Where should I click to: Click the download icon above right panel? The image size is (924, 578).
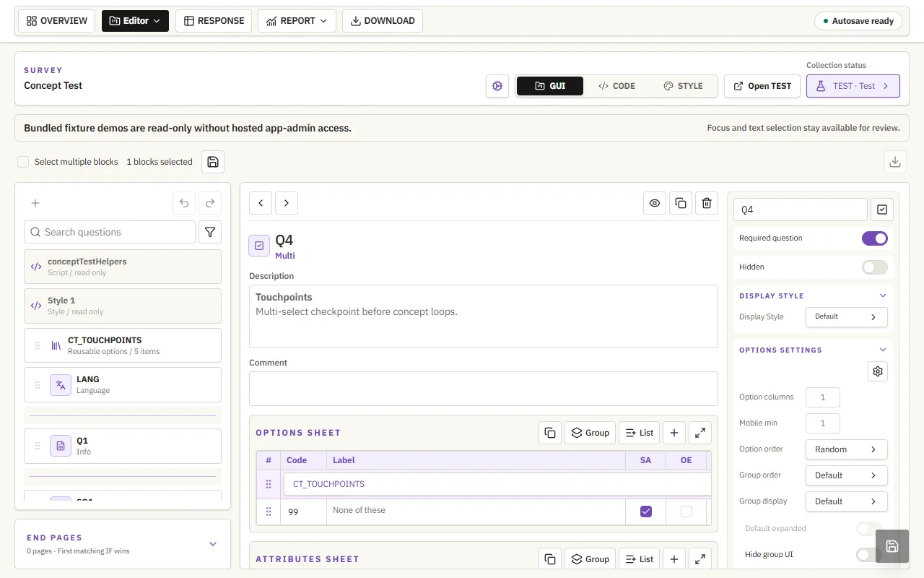click(x=895, y=162)
